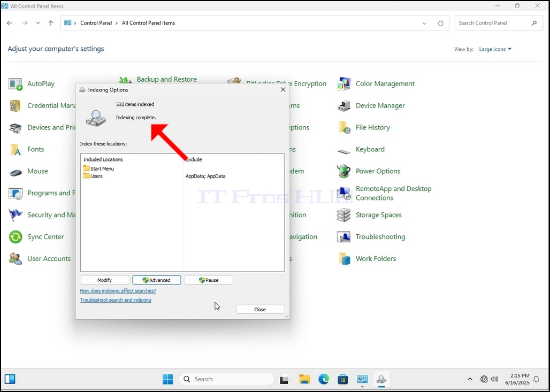This screenshot has width=550, height=392.
Task: Open Advanced indexing options
Action: (x=156, y=280)
